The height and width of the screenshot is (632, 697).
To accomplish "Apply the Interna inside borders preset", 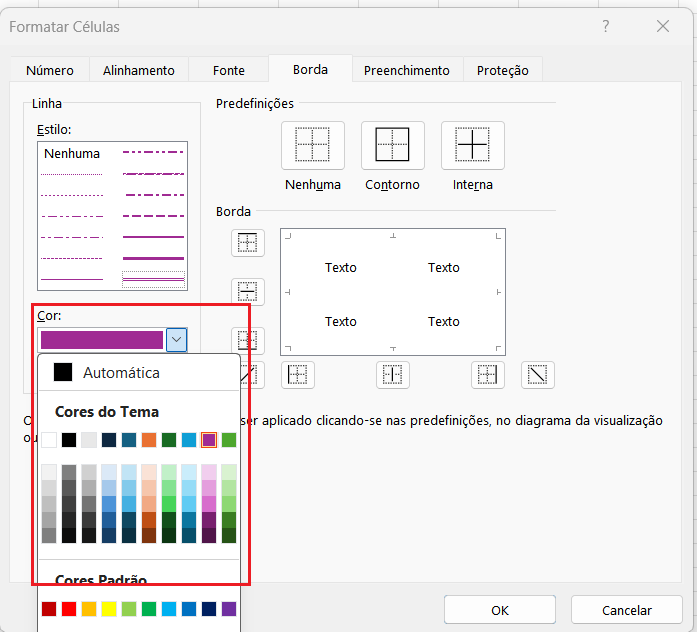I will click(x=472, y=146).
